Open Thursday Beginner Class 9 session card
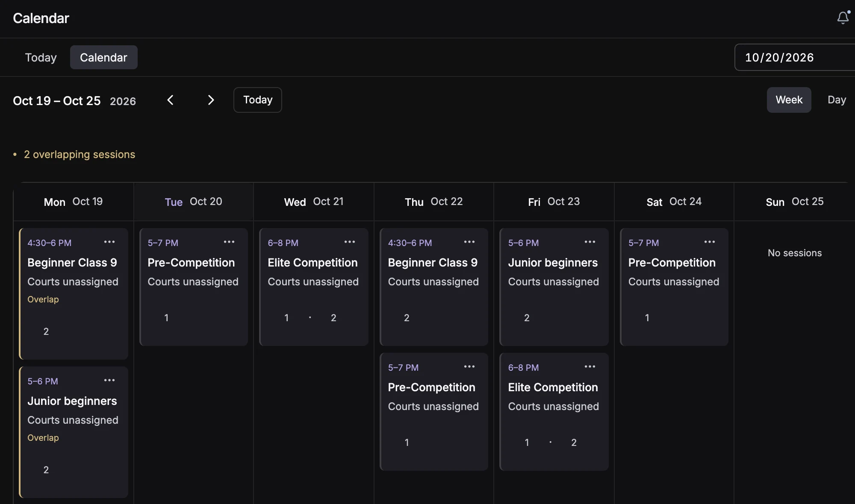Screen dimensions: 855x504 coord(434,287)
